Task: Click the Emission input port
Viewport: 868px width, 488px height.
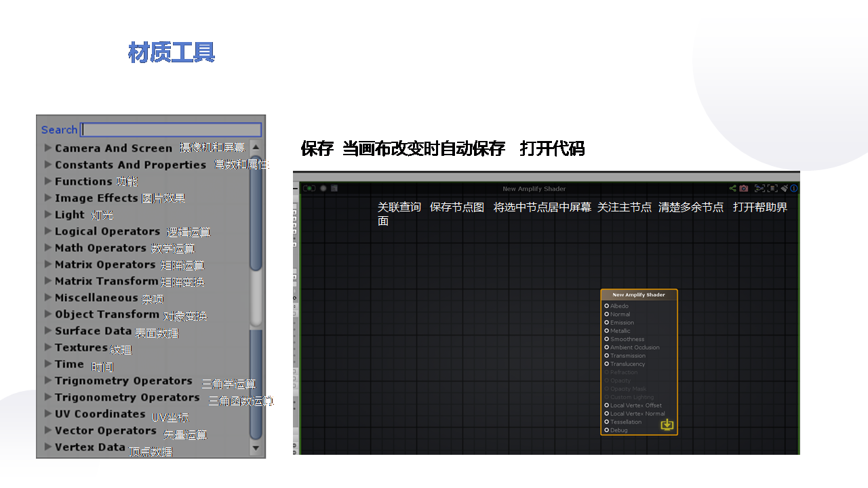Action: [x=607, y=323]
